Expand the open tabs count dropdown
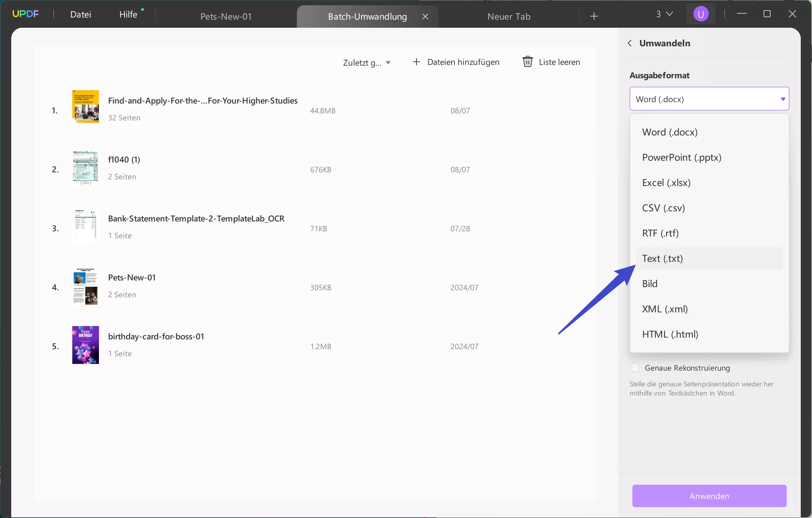The width and height of the screenshot is (812, 518). pyautogui.click(x=664, y=14)
